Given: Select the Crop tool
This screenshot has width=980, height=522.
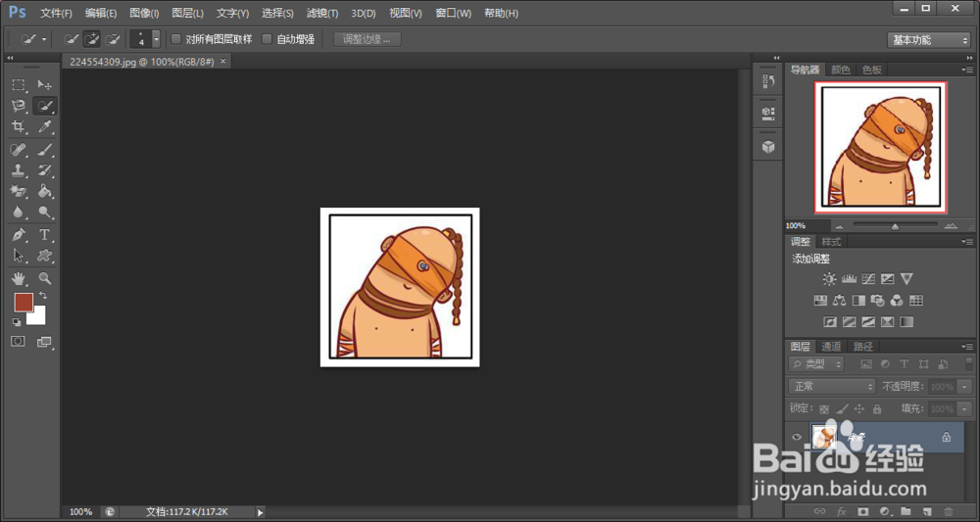Looking at the screenshot, I should pos(19,127).
